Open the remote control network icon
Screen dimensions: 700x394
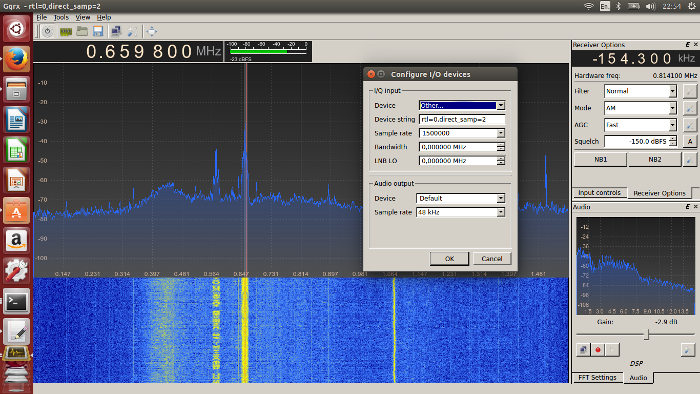[116, 31]
